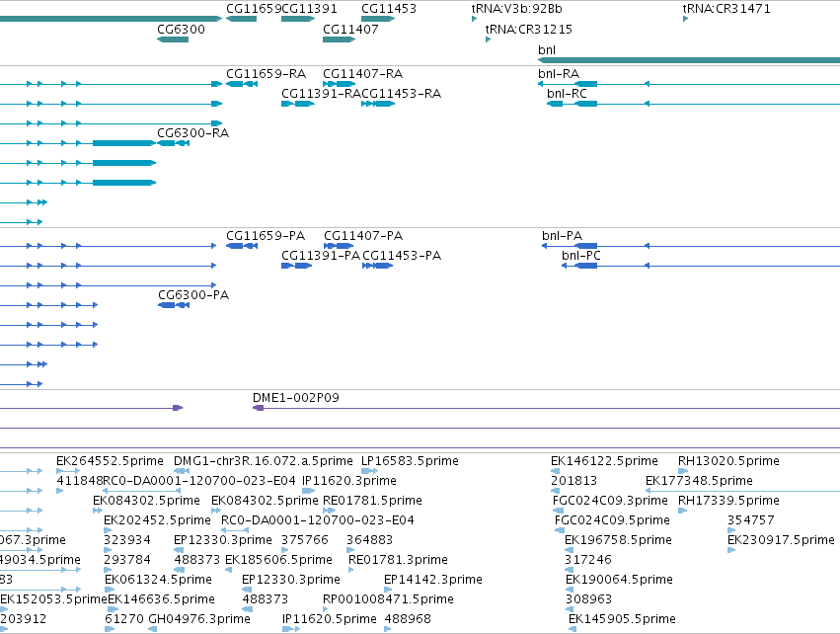Select the CG11659 gene feature
The image size is (840, 634).
(x=241, y=19)
